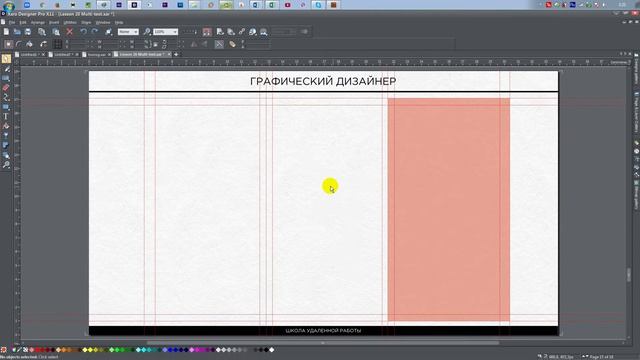Pick the red swatch on color line
Viewport: 640px width, 360px height.
click(x=37, y=350)
